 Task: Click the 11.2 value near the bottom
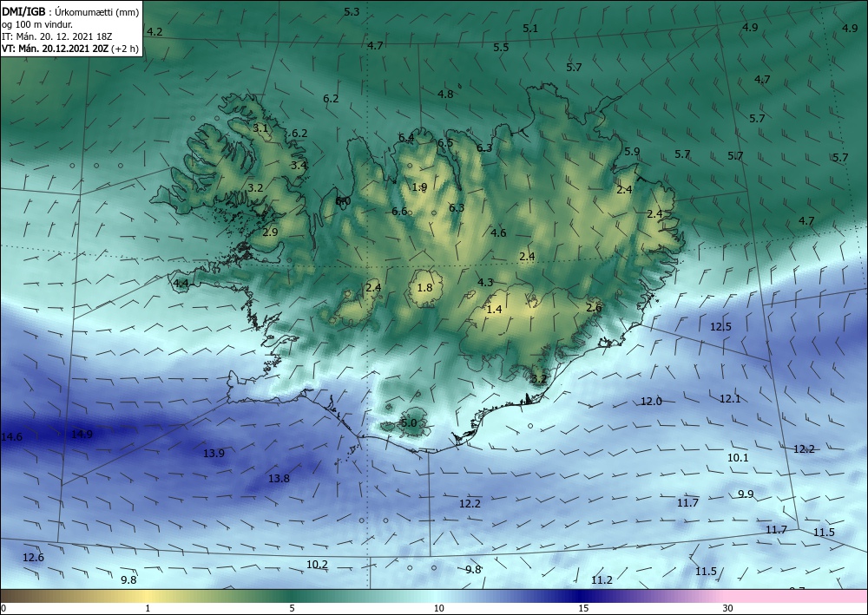pos(602,580)
